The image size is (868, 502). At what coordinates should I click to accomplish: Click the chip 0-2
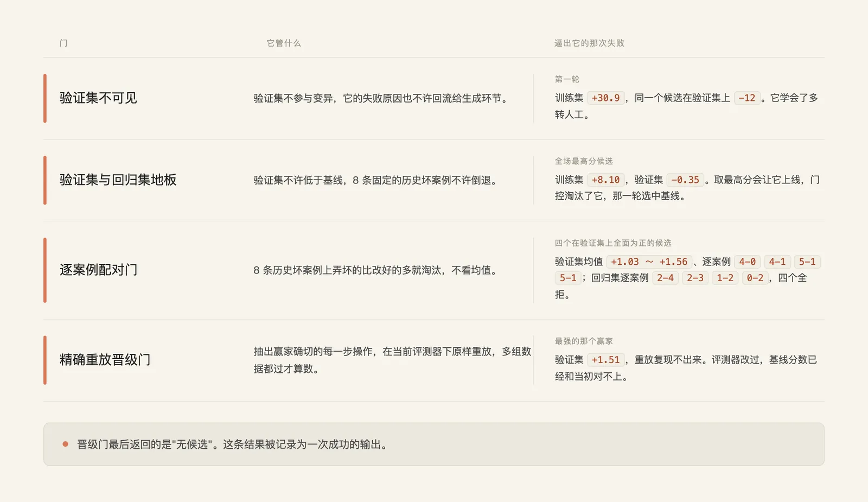coord(755,278)
